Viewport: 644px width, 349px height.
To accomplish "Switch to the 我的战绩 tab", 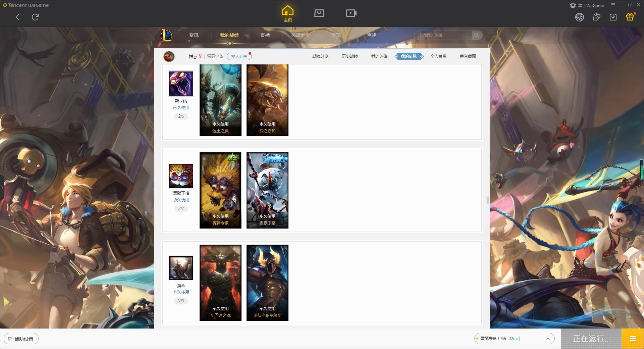I will (229, 35).
